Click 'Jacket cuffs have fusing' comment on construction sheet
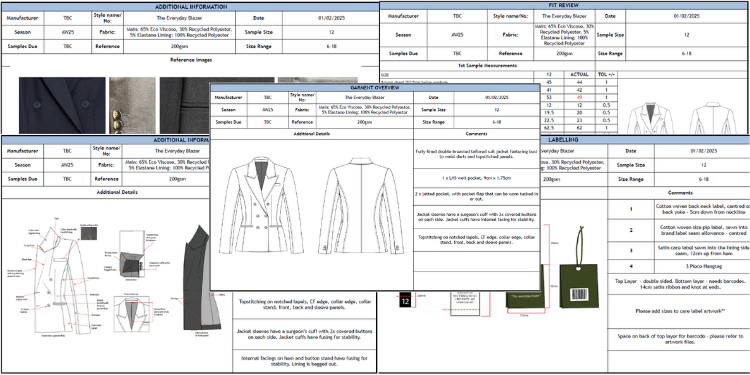Screen dimensions: 750x375 [x=304, y=334]
